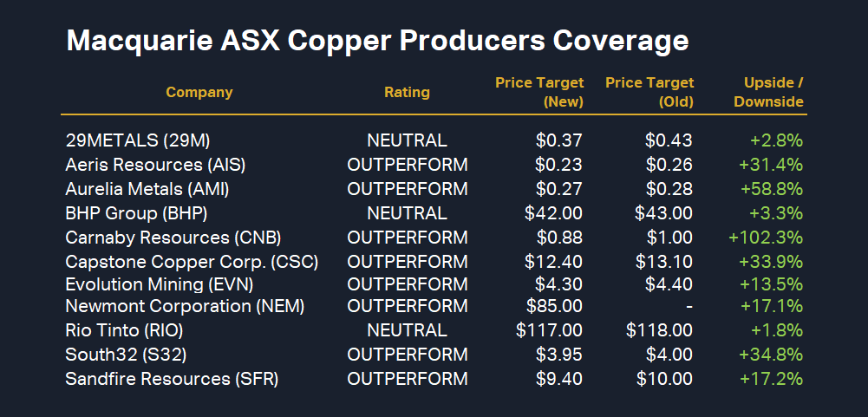
Task: Open Rio Tinto (RIO) entry
Action: pos(124,330)
